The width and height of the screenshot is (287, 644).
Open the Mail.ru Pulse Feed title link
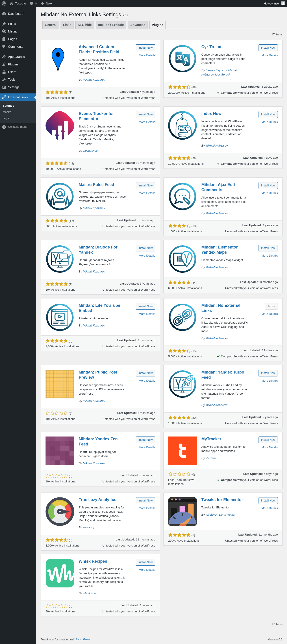pos(96,185)
